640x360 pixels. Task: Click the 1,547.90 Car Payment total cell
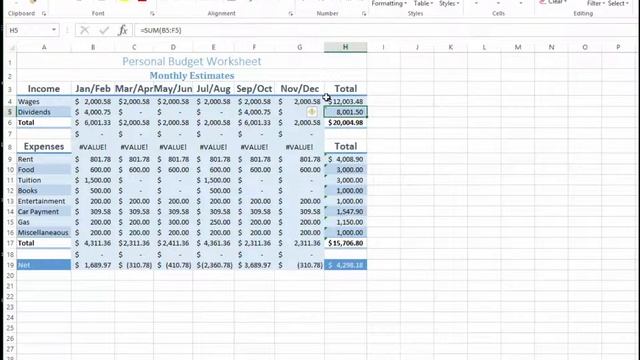pos(346,212)
